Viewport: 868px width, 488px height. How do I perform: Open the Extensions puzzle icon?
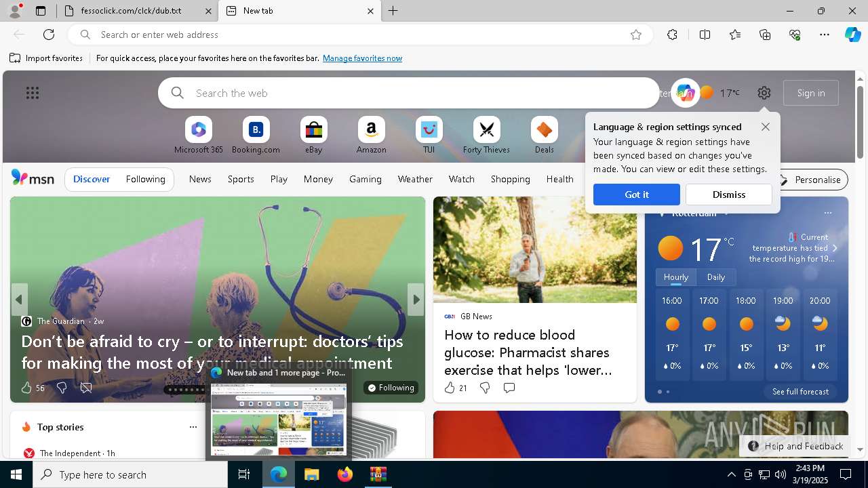[x=672, y=35]
